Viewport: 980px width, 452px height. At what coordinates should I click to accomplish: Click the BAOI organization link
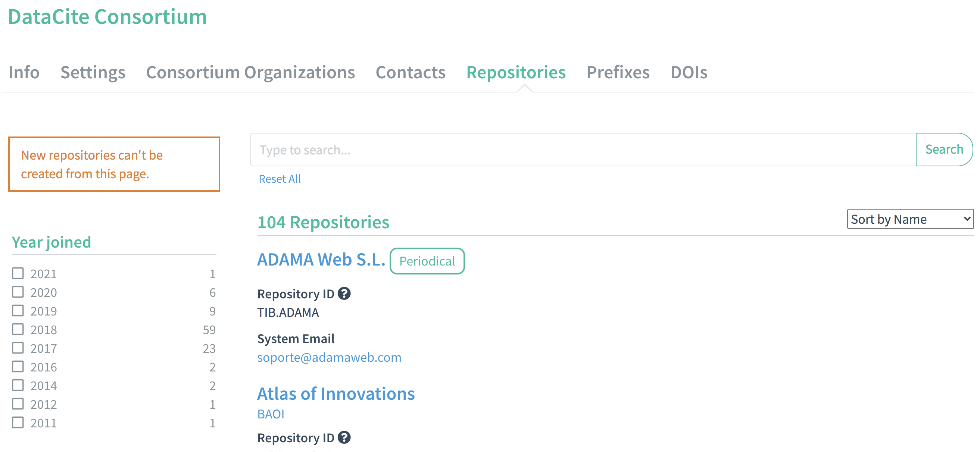(x=271, y=414)
